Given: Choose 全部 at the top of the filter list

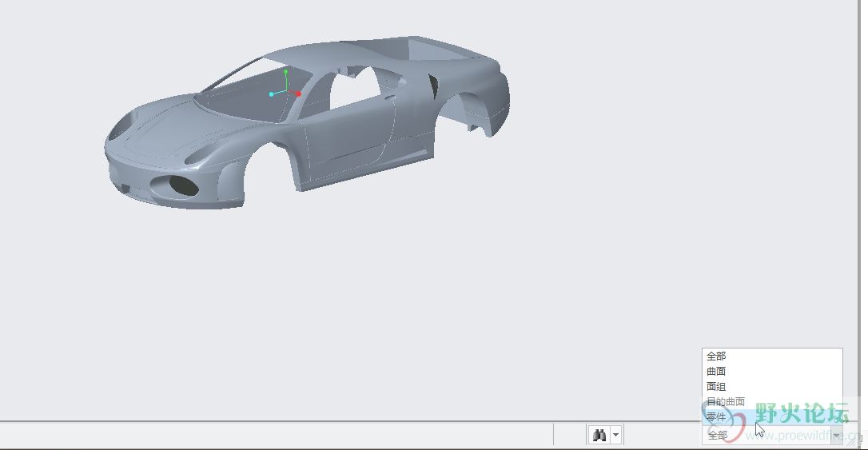Looking at the screenshot, I should click(772, 356).
